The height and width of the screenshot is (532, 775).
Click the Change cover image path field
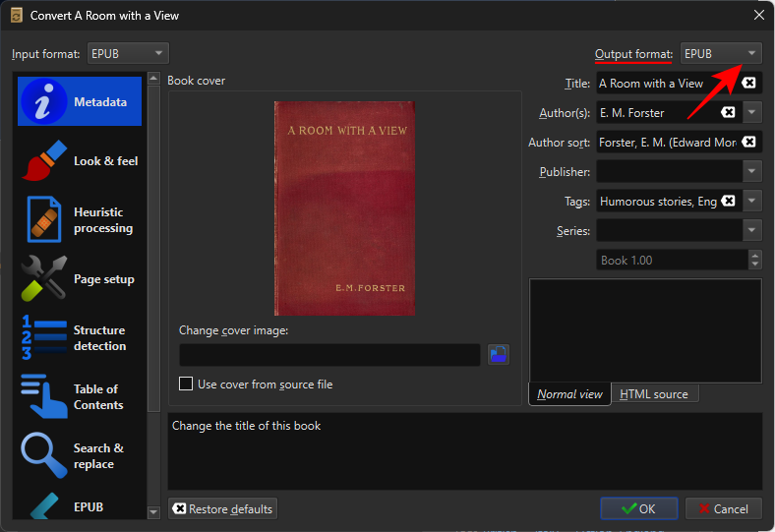(329, 355)
